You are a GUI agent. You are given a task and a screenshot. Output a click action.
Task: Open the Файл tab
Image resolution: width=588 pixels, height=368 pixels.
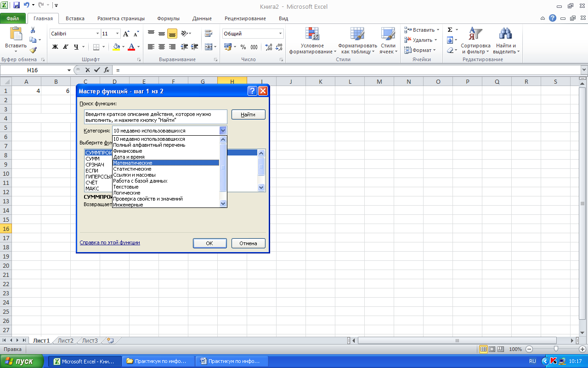pyautogui.click(x=13, y=18)
